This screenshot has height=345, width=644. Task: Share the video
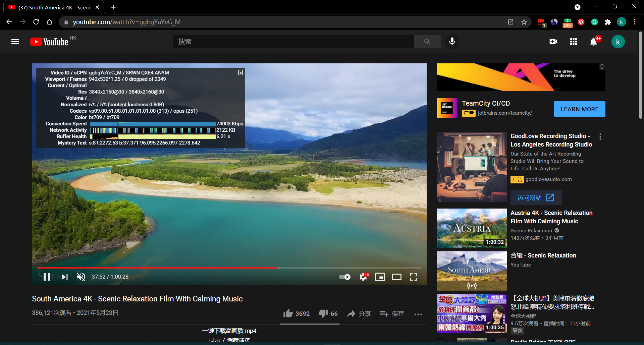pyautogui.click(x=359, y=313)
